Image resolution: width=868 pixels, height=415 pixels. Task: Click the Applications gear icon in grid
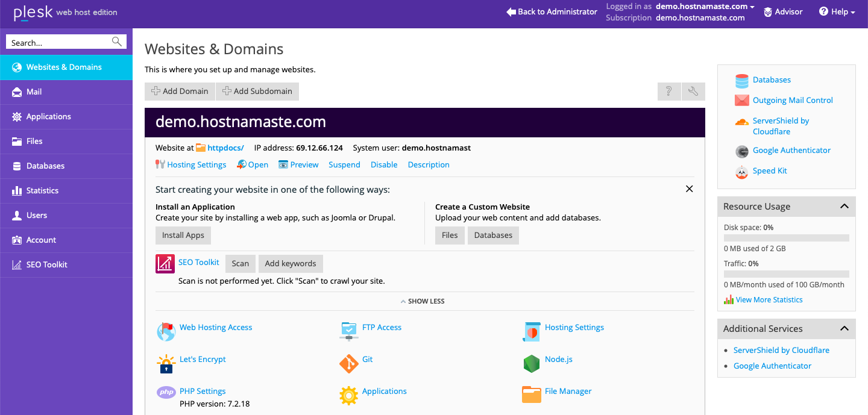349,395
